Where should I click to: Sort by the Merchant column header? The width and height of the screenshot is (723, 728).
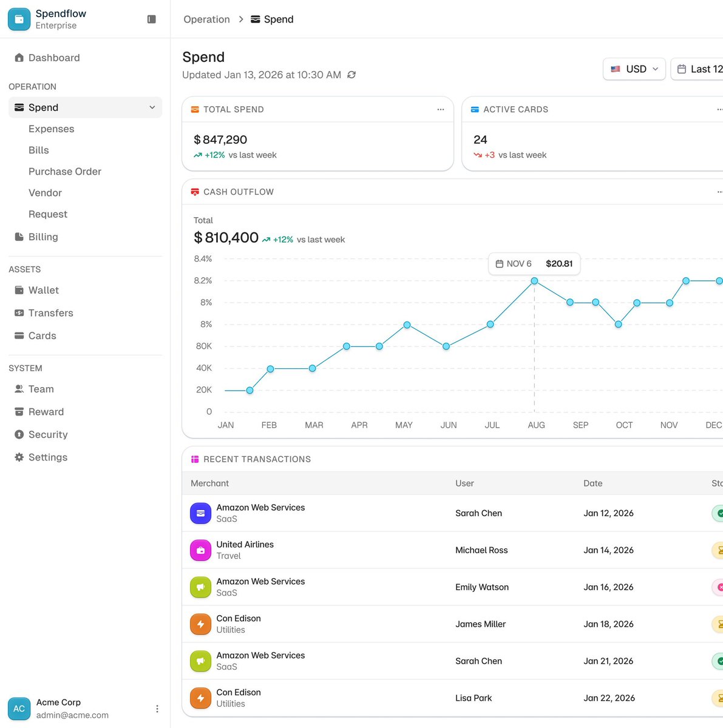(x=209, y=484)
